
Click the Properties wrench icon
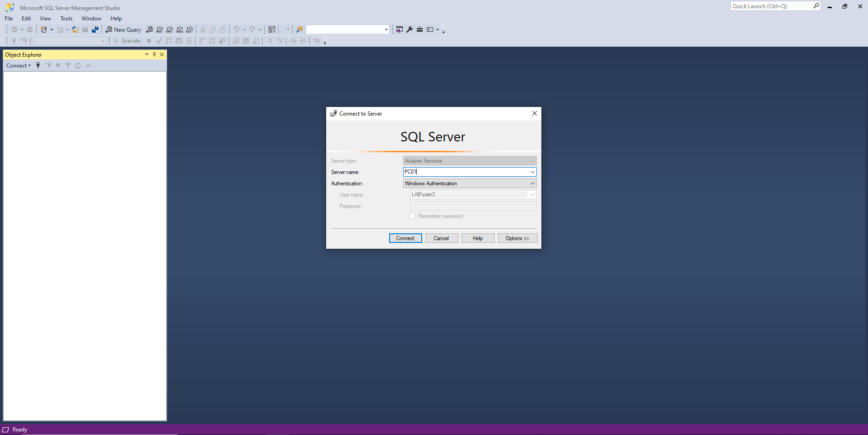410,29
